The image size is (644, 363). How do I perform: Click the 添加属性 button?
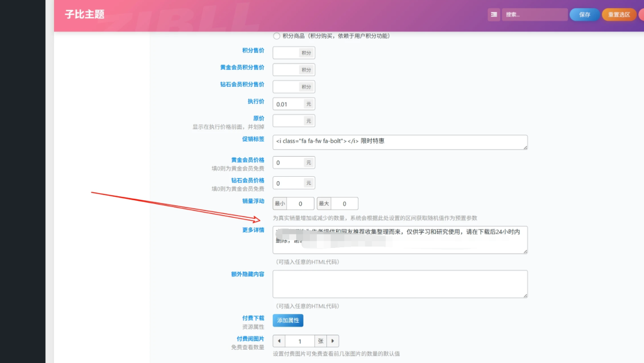288,320
